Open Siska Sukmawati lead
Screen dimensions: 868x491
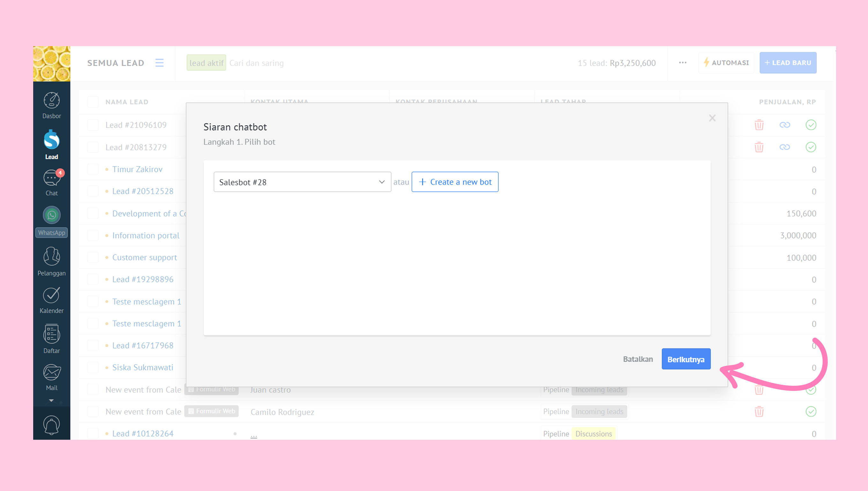point(142,367)
